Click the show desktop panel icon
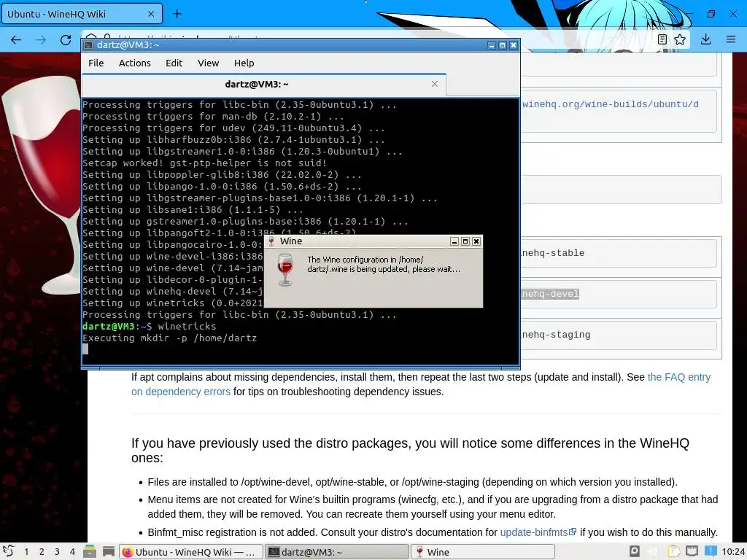 click(x=109, y=551)
